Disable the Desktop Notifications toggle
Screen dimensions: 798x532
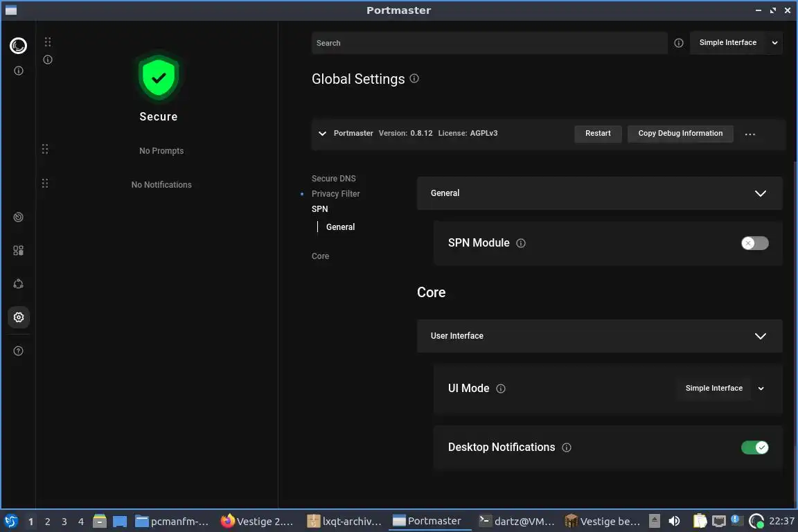pos(755,447)
